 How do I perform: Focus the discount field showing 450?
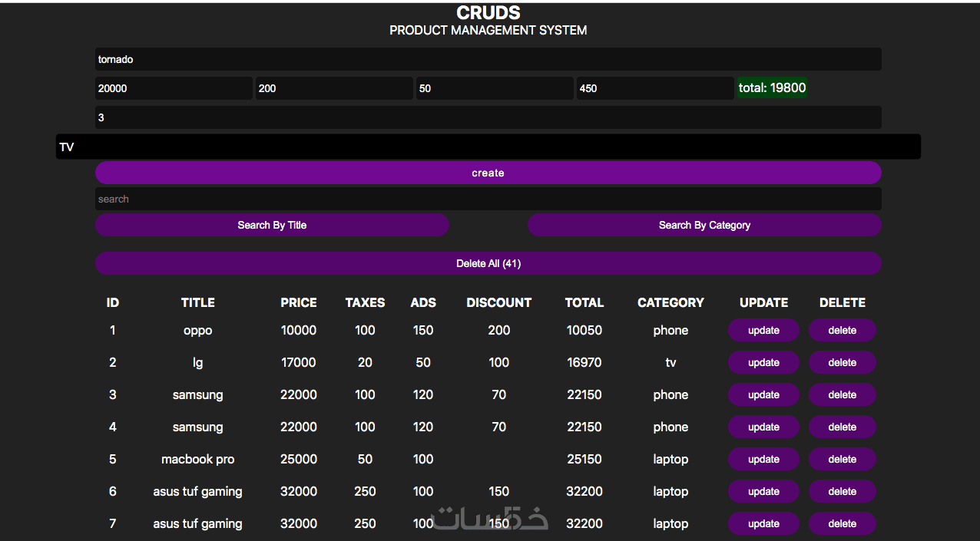655,88
